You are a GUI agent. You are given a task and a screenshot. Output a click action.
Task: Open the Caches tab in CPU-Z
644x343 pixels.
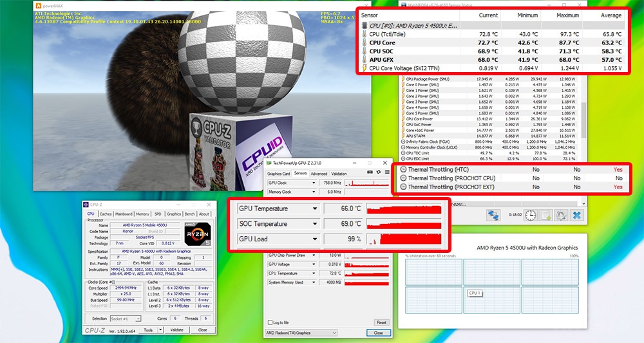click(106, 214)
